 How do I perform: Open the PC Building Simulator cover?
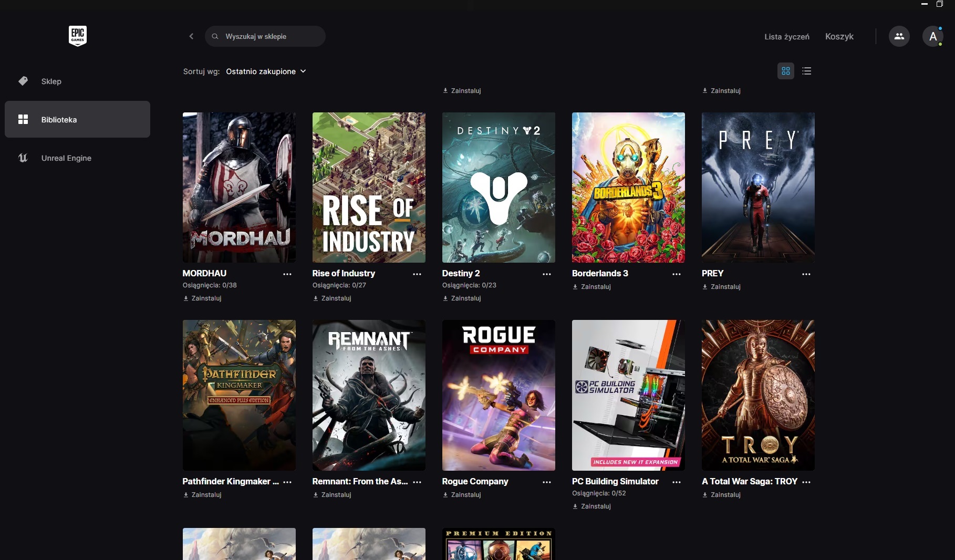coord(628,395)
